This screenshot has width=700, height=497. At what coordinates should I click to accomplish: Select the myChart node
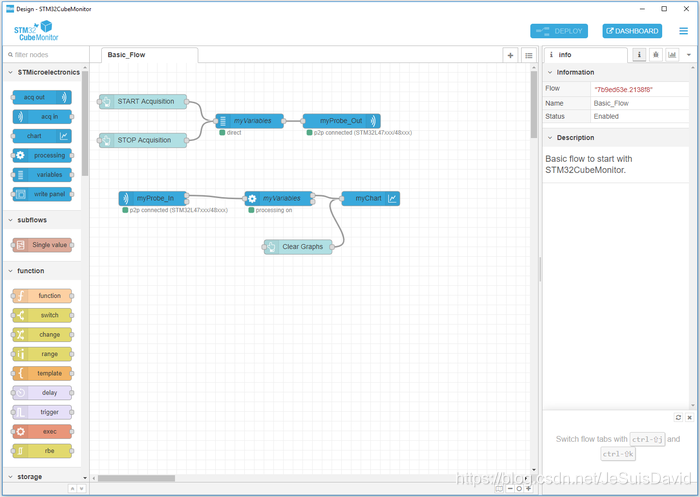tap(371, 198)
